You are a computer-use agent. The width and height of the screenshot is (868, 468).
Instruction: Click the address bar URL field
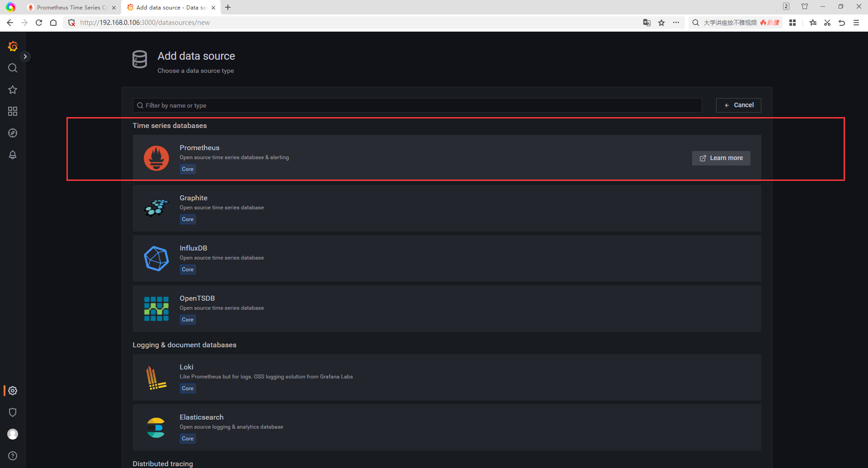353,23
